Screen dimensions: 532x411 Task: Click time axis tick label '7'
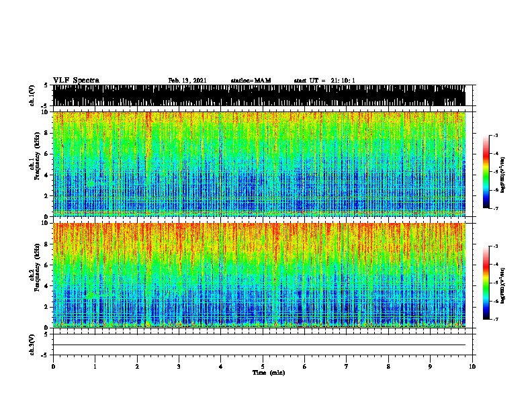tap(347, 366)
